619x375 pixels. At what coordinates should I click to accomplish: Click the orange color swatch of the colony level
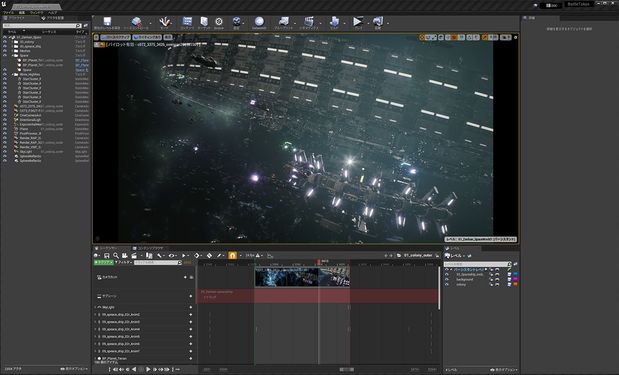(515, 284)
